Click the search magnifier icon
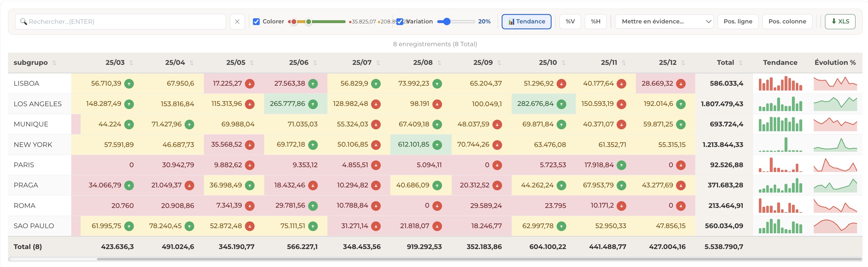Image resolution: width=868 pixels, height=267 pixels. (x=23, y=22)
